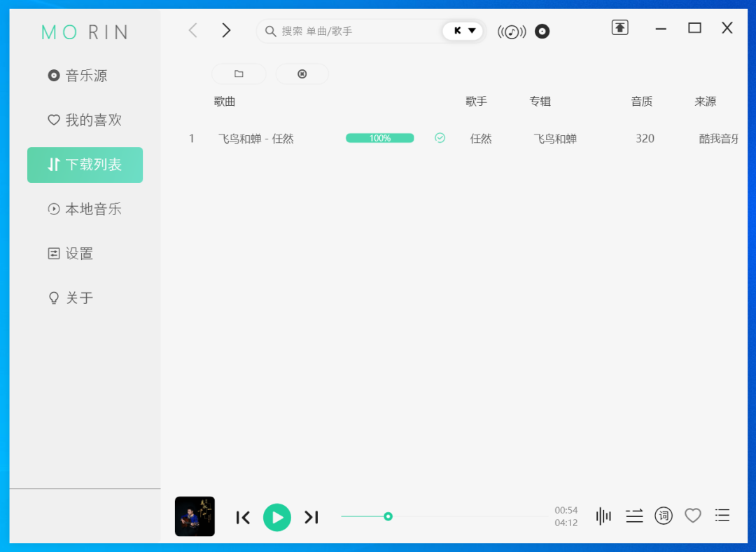Viewport: 756px width, 552px height.
Task: Click the black disc icon near the top toolbar
Action: point(542,31)
